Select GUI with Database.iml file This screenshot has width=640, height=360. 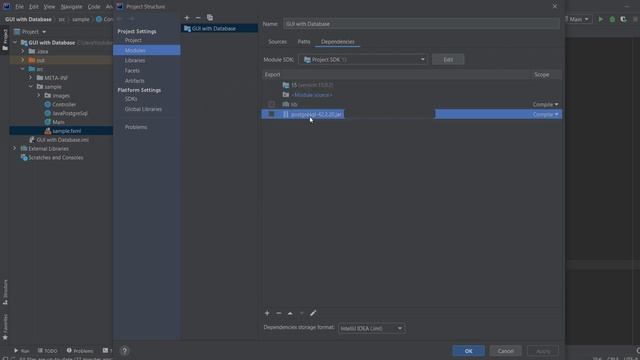tap(62, 140)
